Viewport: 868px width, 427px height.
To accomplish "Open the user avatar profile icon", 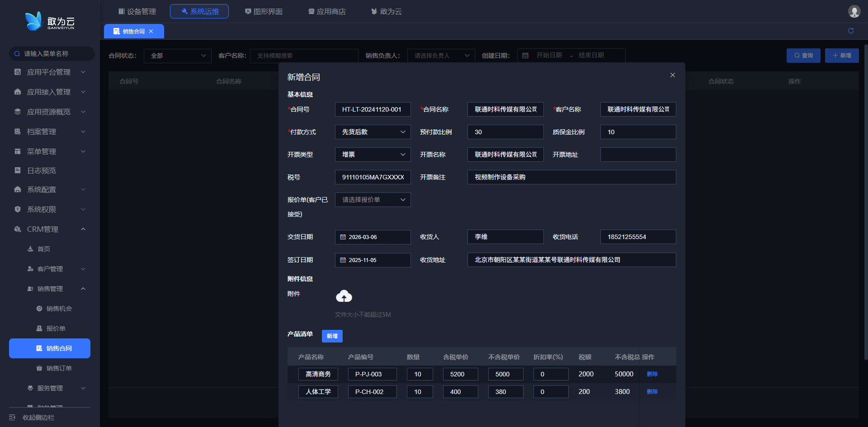I will (x=854, y=11).
